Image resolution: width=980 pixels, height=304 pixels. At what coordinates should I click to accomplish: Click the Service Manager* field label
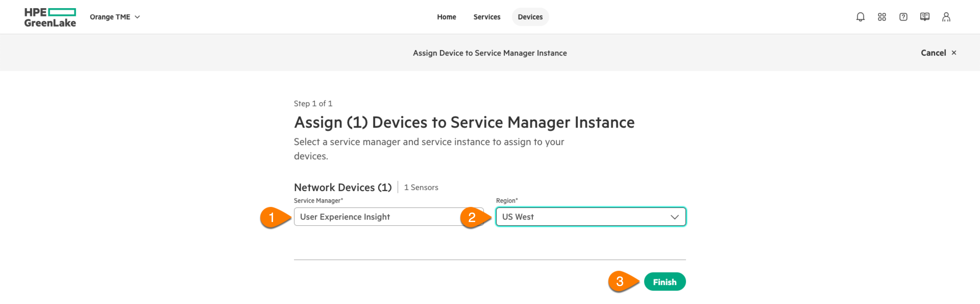(318, 200)
